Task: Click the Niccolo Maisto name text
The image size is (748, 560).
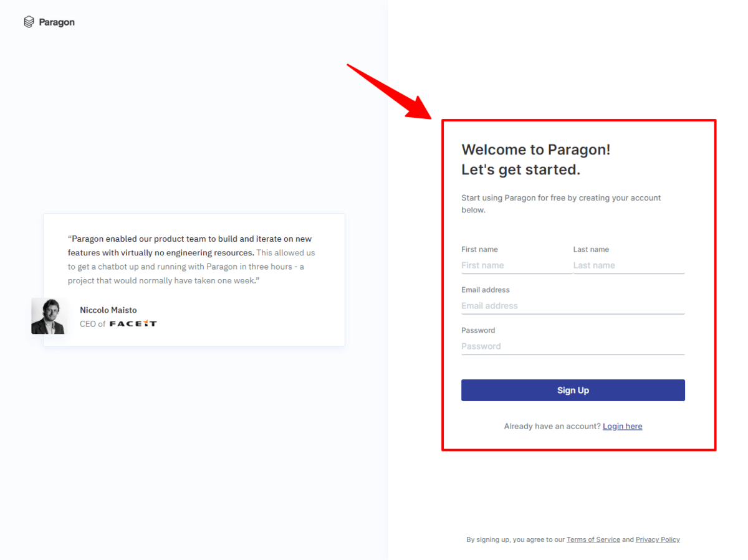Action: coord(108,310)
